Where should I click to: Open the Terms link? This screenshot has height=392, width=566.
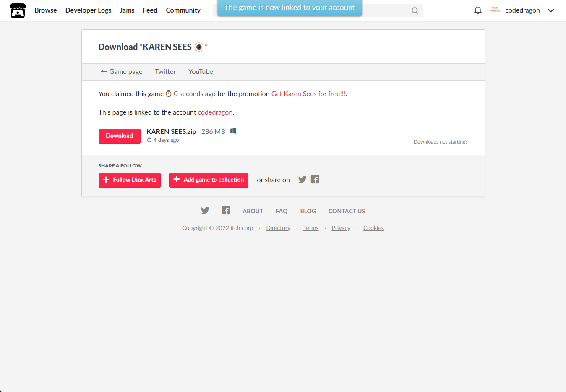[311, 228]
